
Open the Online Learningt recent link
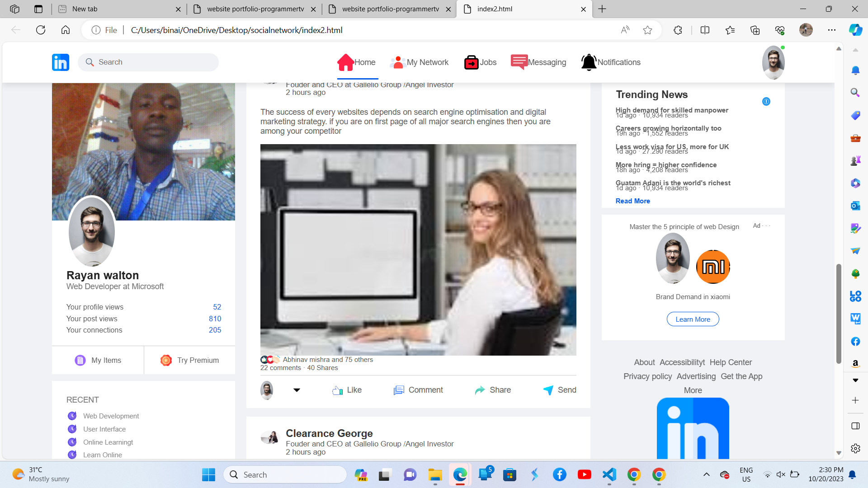click(x=108, y=442)
